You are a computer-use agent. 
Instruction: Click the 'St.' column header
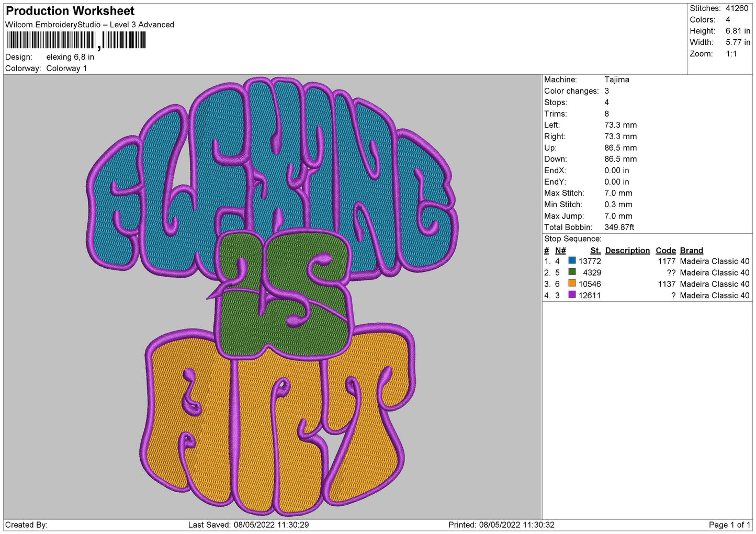click(x=595, y=251)
